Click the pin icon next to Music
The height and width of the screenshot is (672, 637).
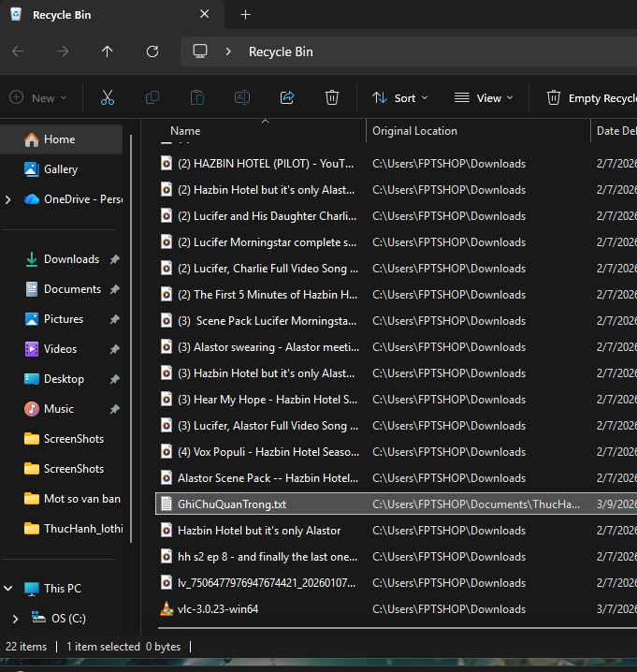(114, 409)
